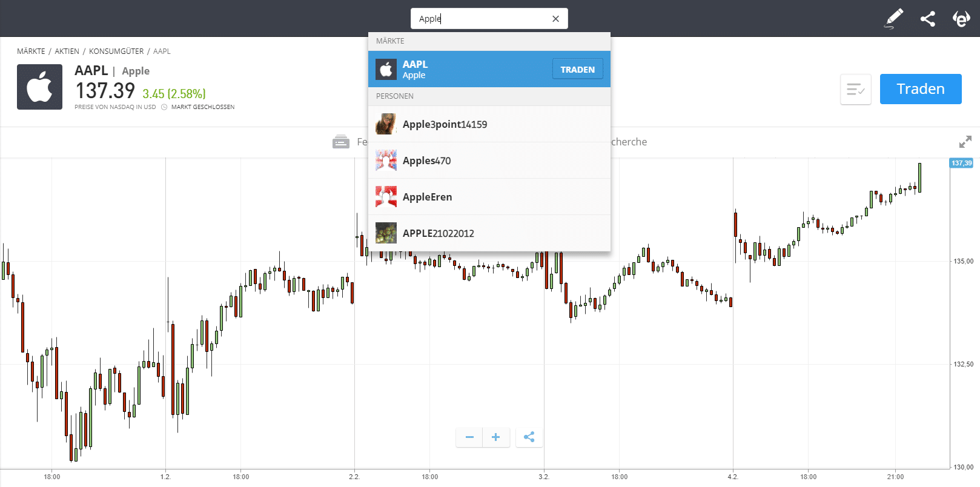The height and width of the screenshot is (487, 980).
Task: Click the share icon in top bar
Action: click(x=927, y=19)
